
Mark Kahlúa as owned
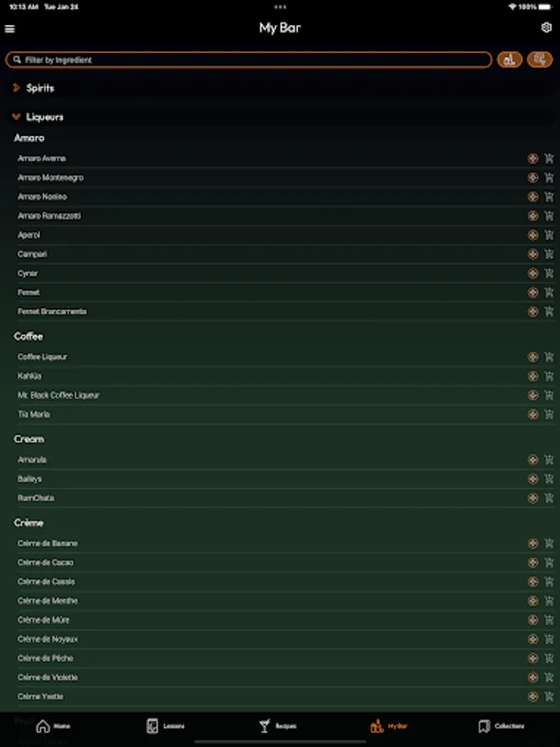tap(533, 376)
